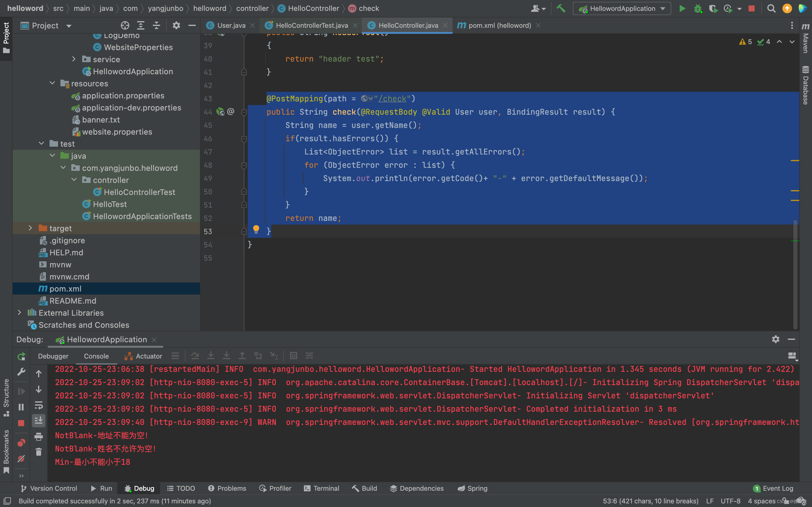Run HellowordApplication with the green play icon
This screenshot has width=812, height=507.
682,8
